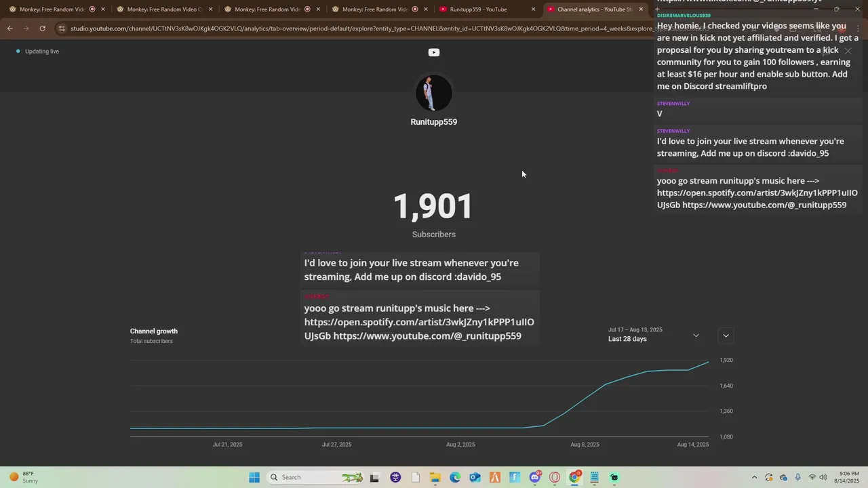
Task: Open the purple circular app in taskbar
Action: [x=395, y=477]
